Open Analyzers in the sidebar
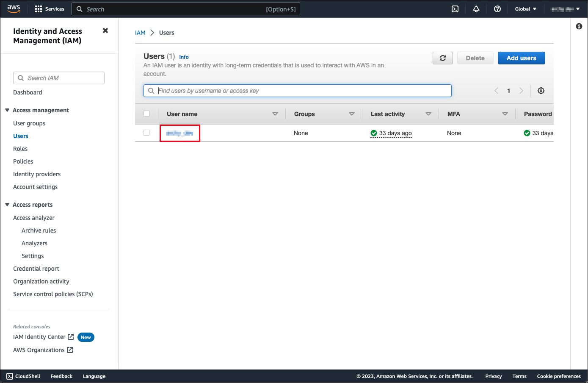The width and height of the screenshot is (588, 383). click(x=35, y=243)
